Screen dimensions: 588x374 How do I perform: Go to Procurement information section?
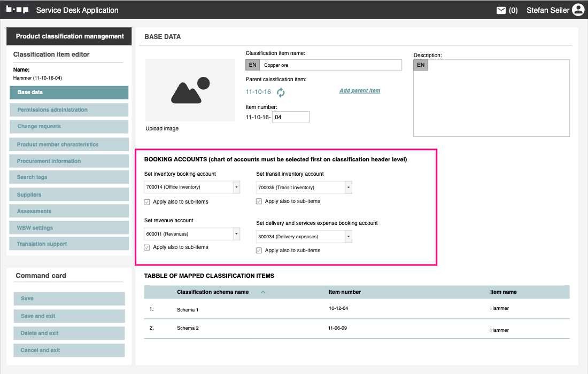pos(69,161)
